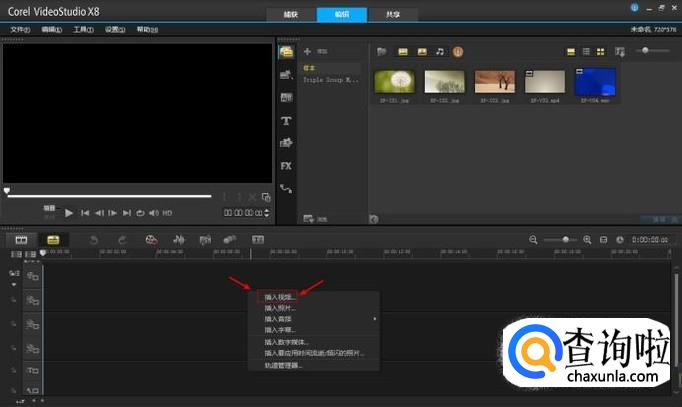Open the Sound Mixer tool
Viewport: 682px width, 407px height.
(x=179, y=239)
